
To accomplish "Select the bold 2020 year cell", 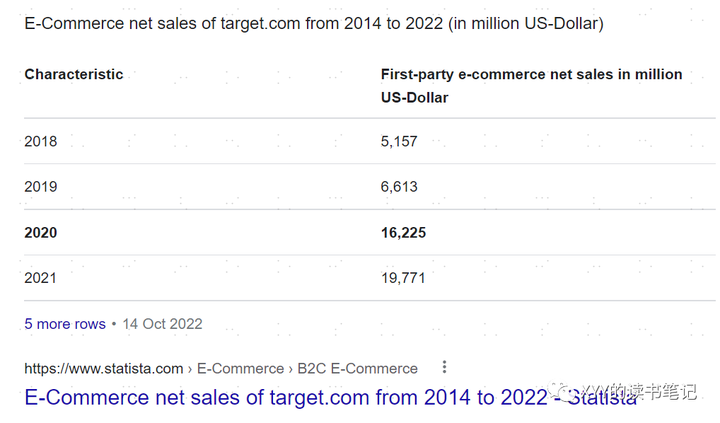I will click(x=41, y=232).
